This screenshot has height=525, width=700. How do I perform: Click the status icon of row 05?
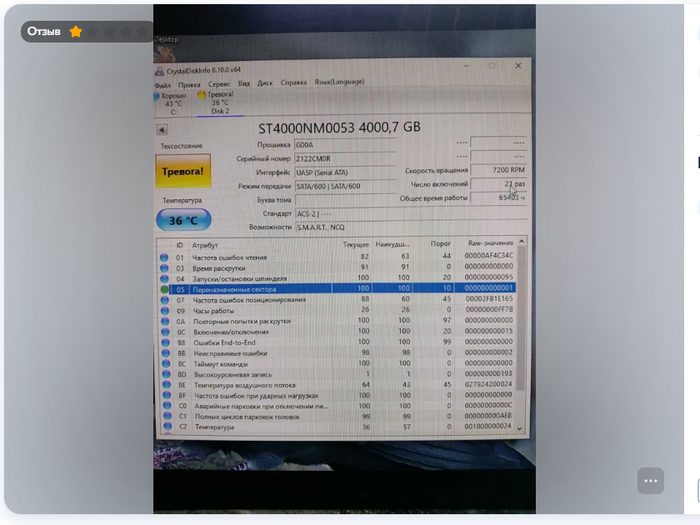pyautogui.click(x=164, y=290)
